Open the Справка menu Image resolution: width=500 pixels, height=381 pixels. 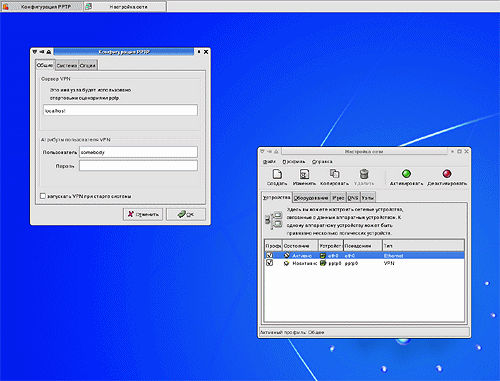click(322, 161)
